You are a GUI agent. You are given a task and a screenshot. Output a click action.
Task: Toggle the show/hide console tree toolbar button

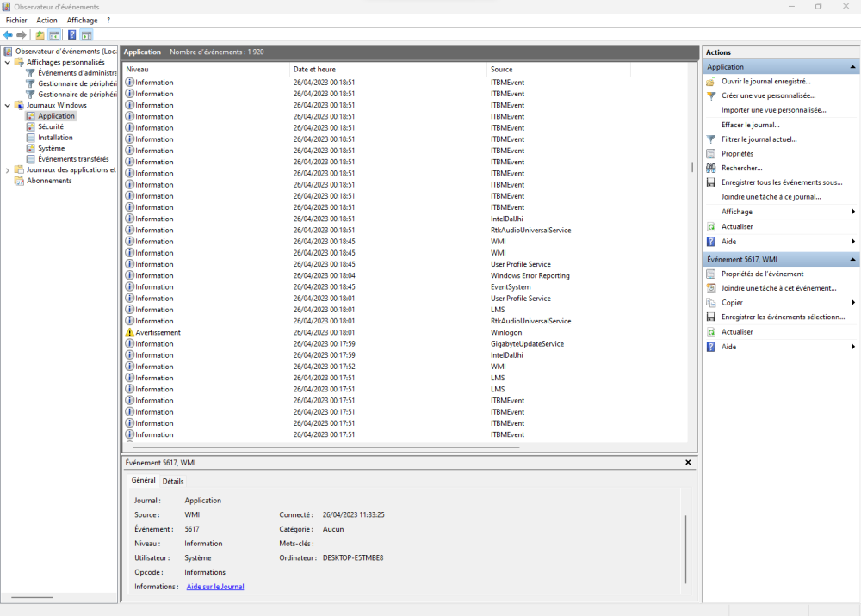pyautogui.click(x=54, y=35)
